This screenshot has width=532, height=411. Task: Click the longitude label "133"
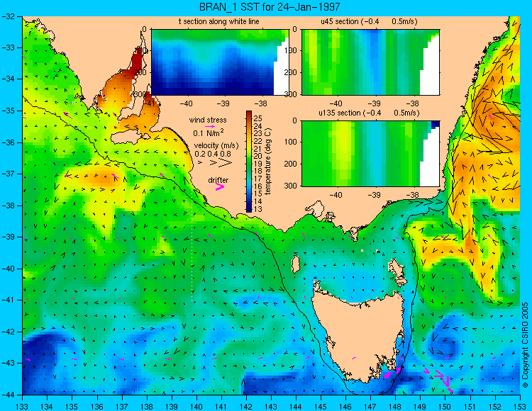click(23, 407)
